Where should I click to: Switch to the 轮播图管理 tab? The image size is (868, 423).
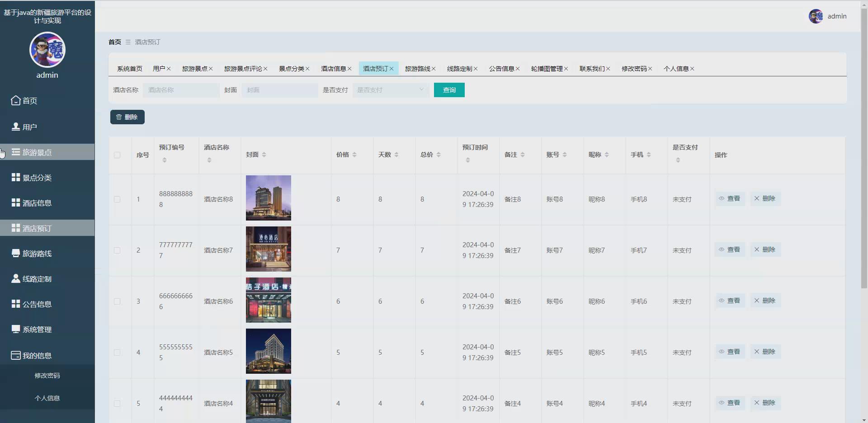pos(547,69)
